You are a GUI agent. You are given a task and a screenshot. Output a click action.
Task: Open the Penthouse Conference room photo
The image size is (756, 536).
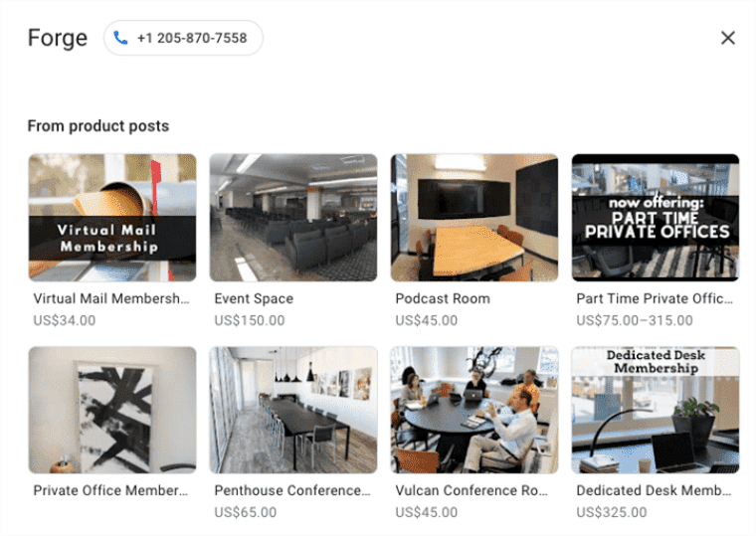293,410
